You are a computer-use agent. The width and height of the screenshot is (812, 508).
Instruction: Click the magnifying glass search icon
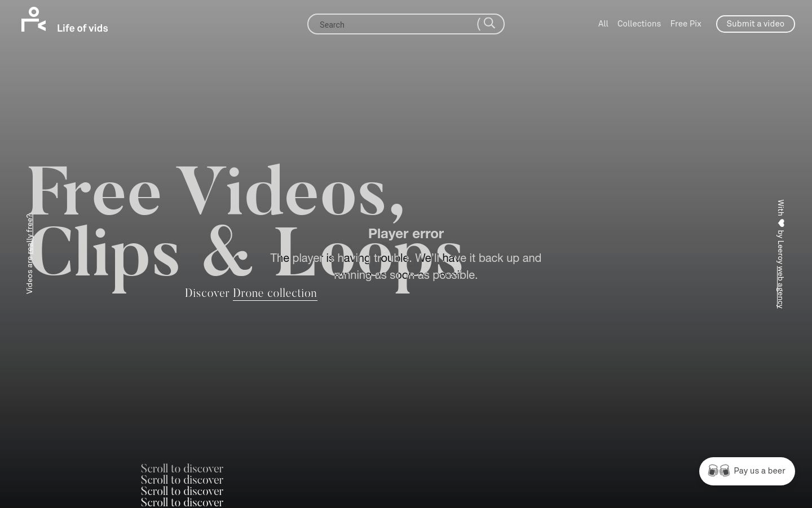click(x=489, y=24)
